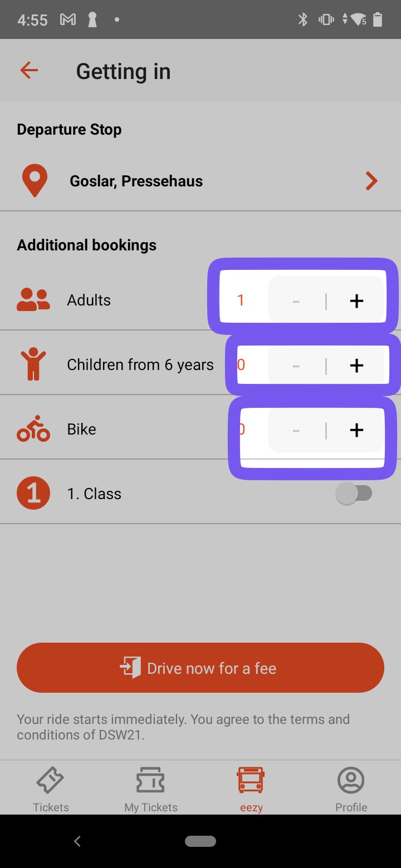Select the eezy tab
The image size is (401, 868).
(x=251, y=788)
